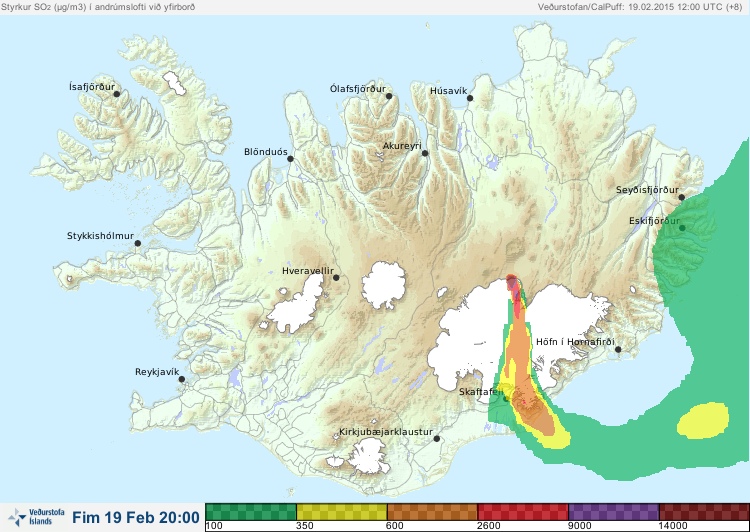This screenshot has height=532, width=750.
Task: Click the yellow SO2 patch offshore southeast
Action: point(703,421)
